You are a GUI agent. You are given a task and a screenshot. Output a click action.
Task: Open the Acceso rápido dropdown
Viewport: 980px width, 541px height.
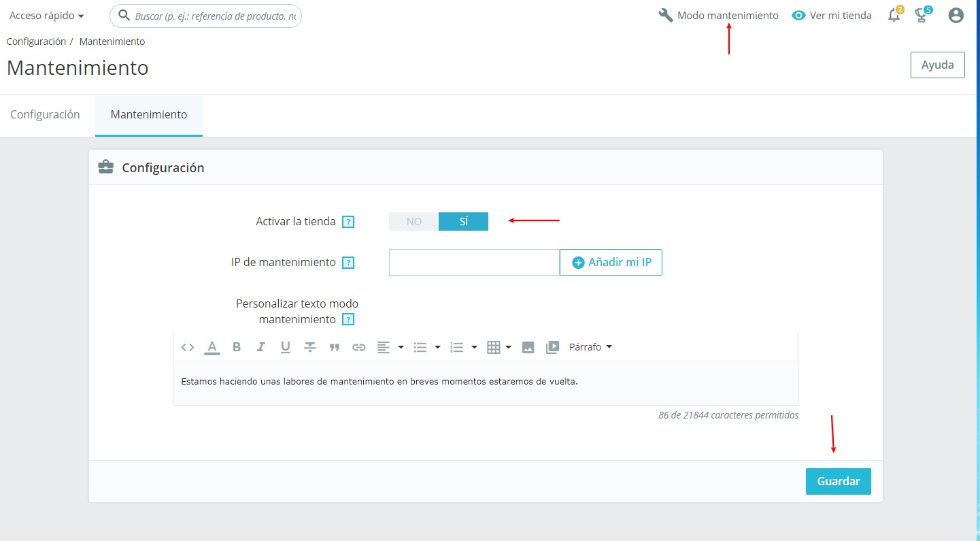tap(47, 16)
